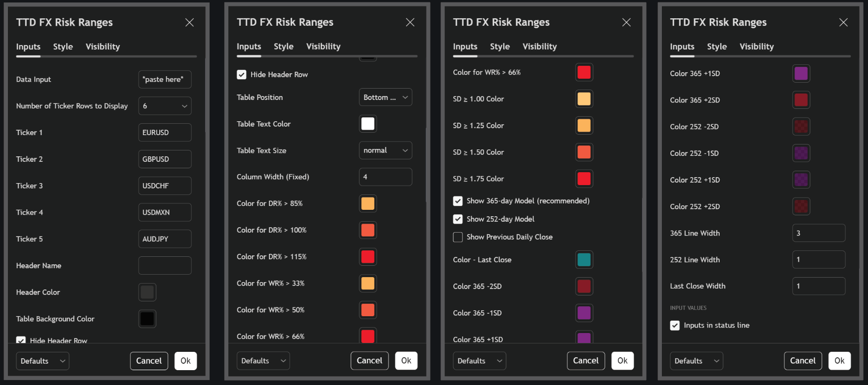Switch to Visibility tab in first dialog
The width and height of the screenshot is (868, 385).
coord(103,47)
